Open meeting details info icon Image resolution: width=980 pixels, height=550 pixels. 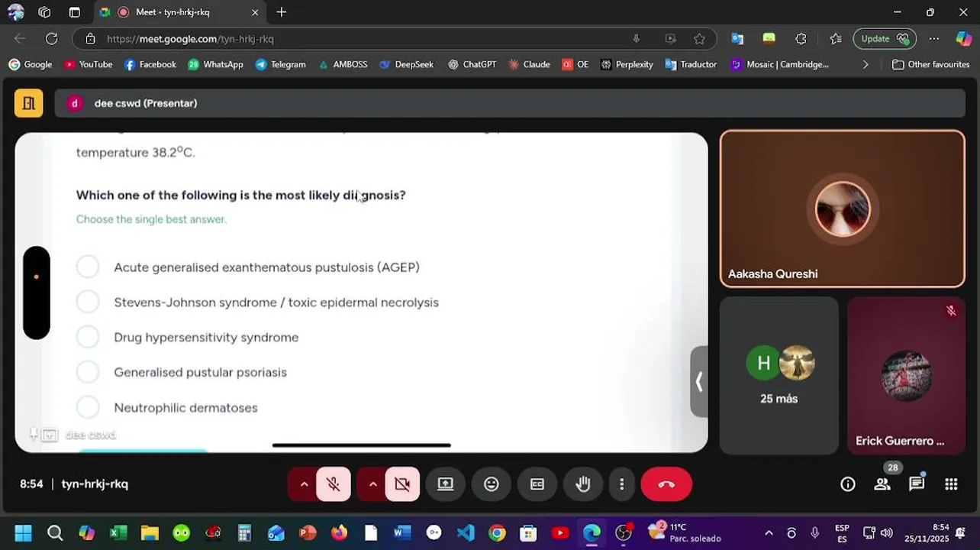point(848,484)
